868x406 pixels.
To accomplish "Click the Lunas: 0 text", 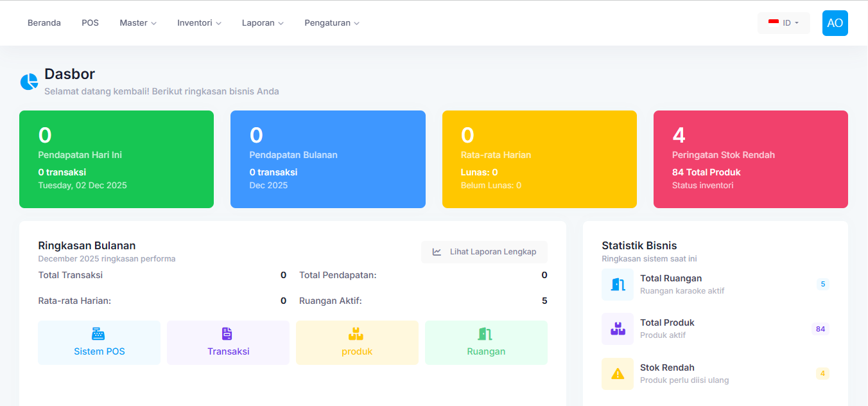I will tap(479, 172).
